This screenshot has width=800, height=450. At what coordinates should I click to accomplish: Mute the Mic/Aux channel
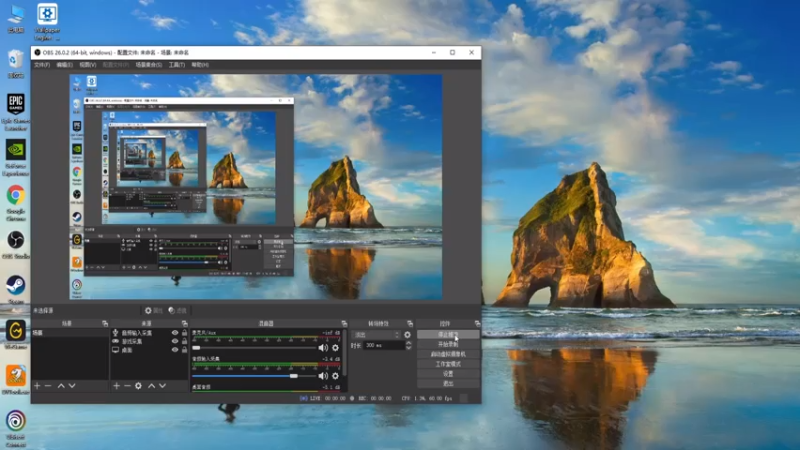[323, 347]
